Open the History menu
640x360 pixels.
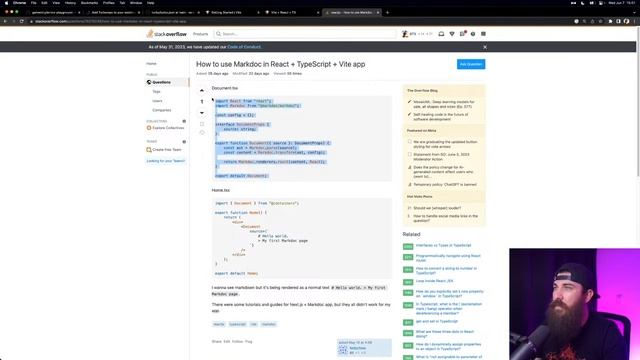point(70,3)
